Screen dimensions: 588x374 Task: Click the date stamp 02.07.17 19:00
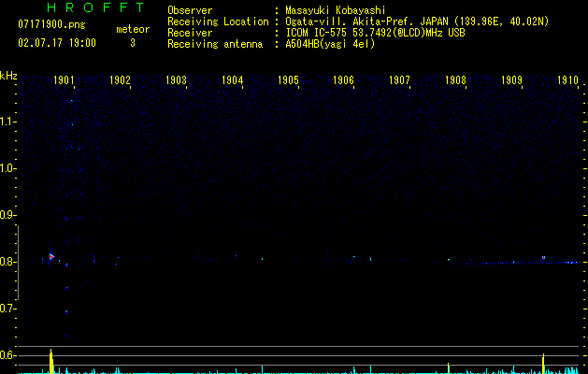[x=57, y=43]
